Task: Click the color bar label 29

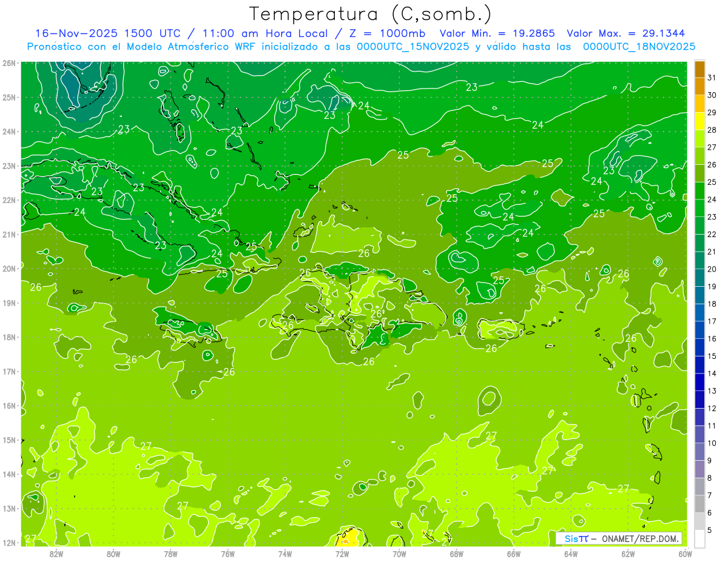Action: click(712, 112)
